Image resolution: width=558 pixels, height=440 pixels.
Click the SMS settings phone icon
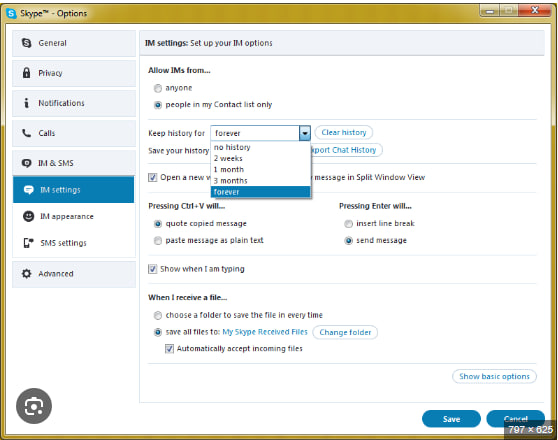click(x=28, y=243)
